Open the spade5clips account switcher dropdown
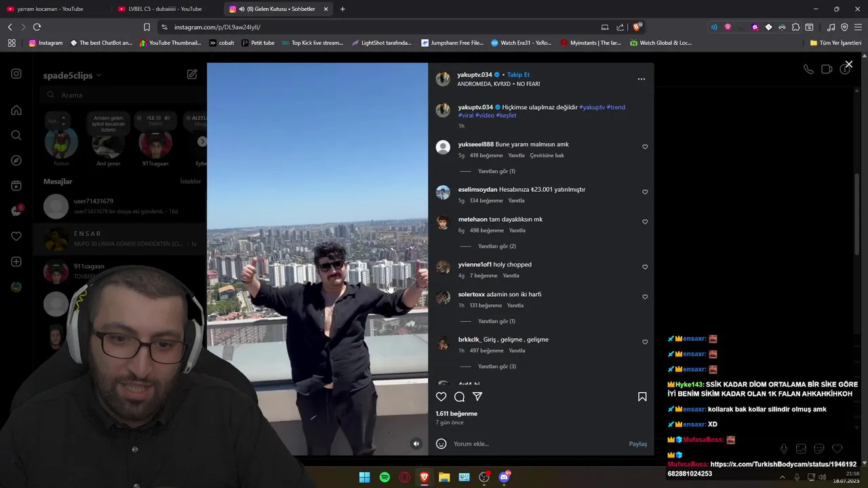 click(x=73, y=75)
